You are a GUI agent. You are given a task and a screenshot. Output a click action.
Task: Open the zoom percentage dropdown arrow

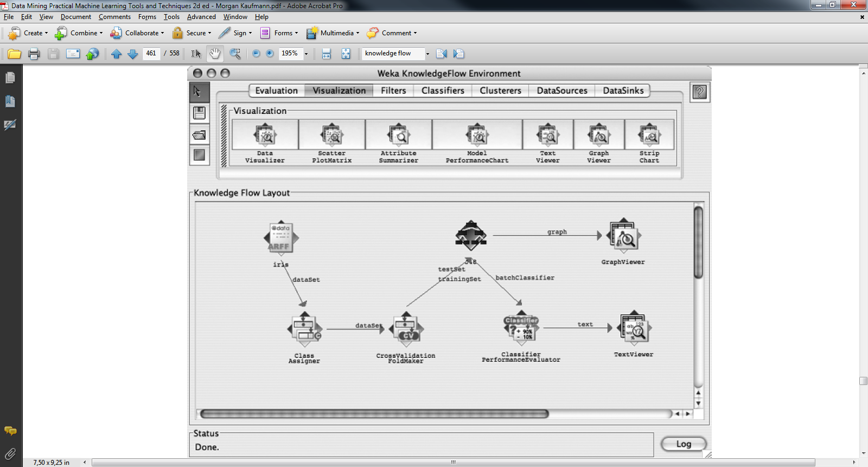(x=307, y=54)
